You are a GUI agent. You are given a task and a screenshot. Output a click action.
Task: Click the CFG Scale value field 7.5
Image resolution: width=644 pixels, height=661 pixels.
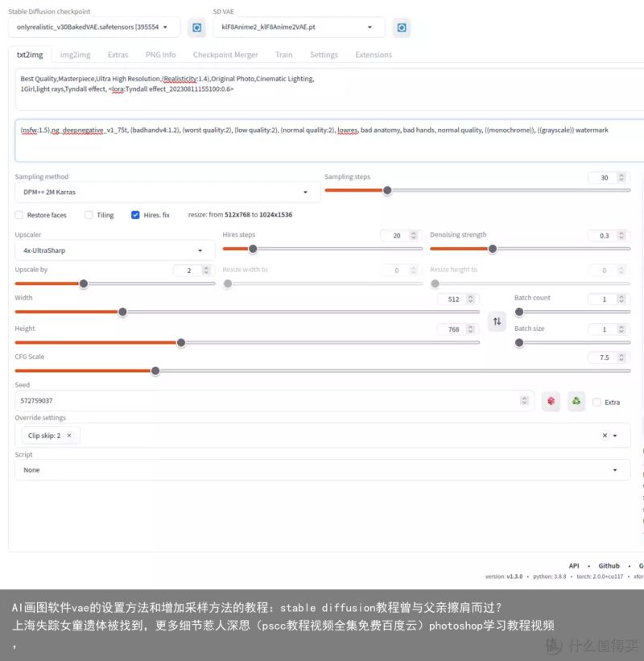pyautogui.click(x=604, y=357)
